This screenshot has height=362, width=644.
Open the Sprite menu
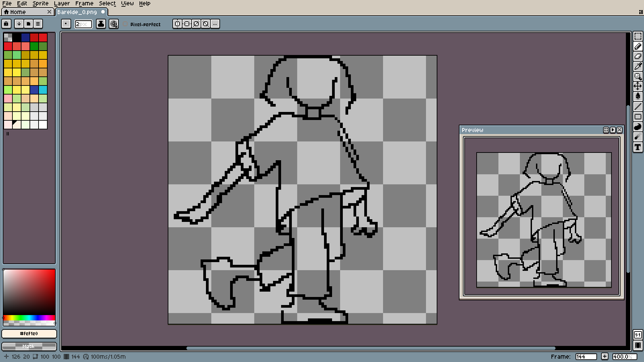point(40,3)
